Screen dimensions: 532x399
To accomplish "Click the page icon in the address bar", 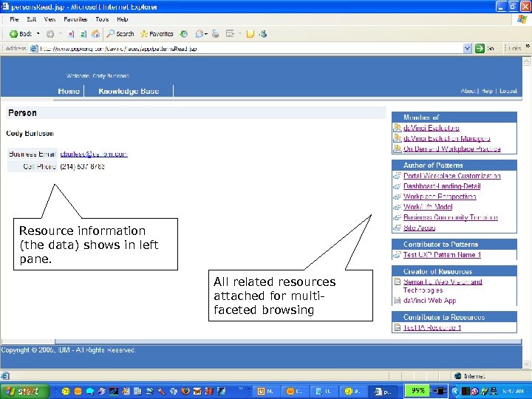I will point(34,49).
